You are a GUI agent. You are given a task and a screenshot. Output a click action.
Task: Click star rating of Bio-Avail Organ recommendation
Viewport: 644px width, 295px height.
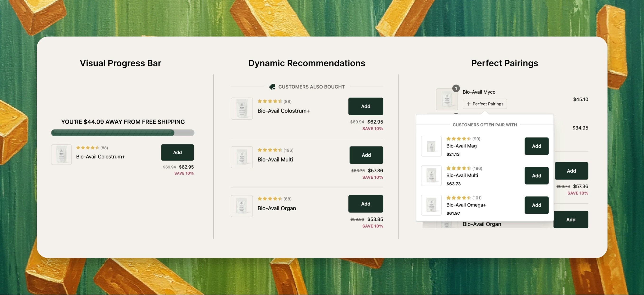270,199
